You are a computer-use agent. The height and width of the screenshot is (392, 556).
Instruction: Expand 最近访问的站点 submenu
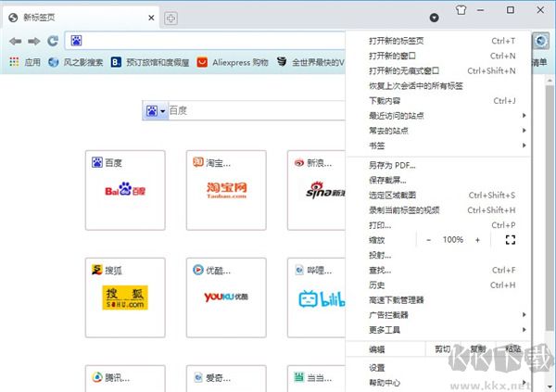pyautogui.click(x=438, y=116)
